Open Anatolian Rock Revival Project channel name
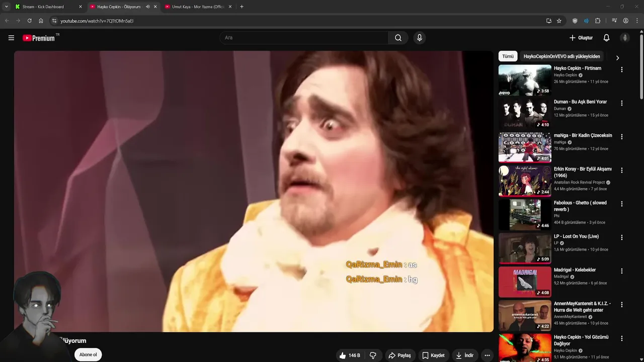The height and width of the screenshot is (362, 644). (579, 183)
